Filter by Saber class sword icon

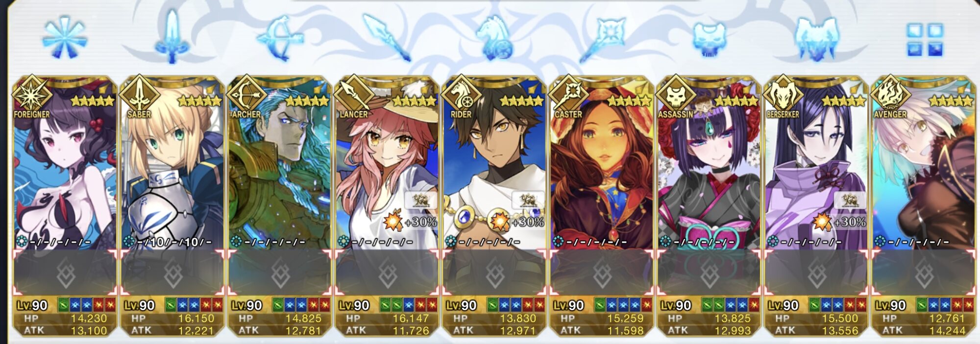pos(172,37)
